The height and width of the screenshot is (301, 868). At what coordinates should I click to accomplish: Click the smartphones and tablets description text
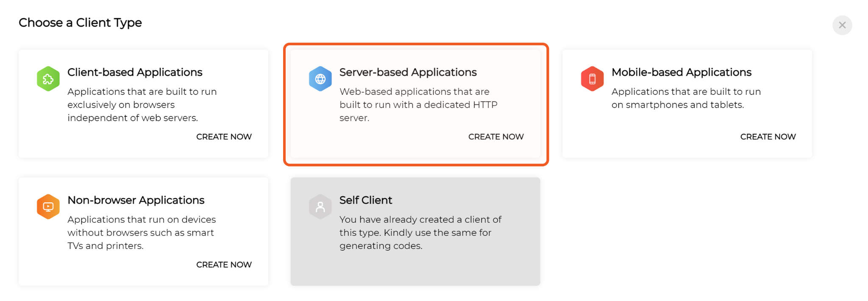point(686,98)
